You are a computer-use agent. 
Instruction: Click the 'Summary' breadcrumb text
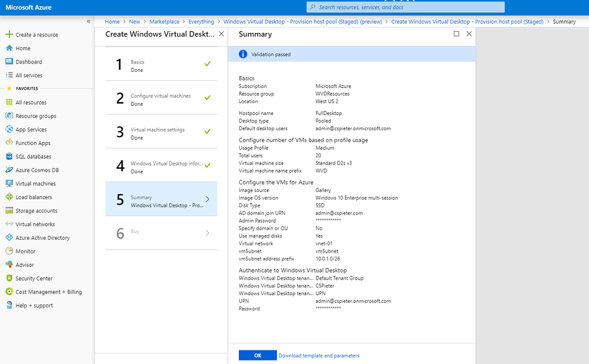[564, 22]
